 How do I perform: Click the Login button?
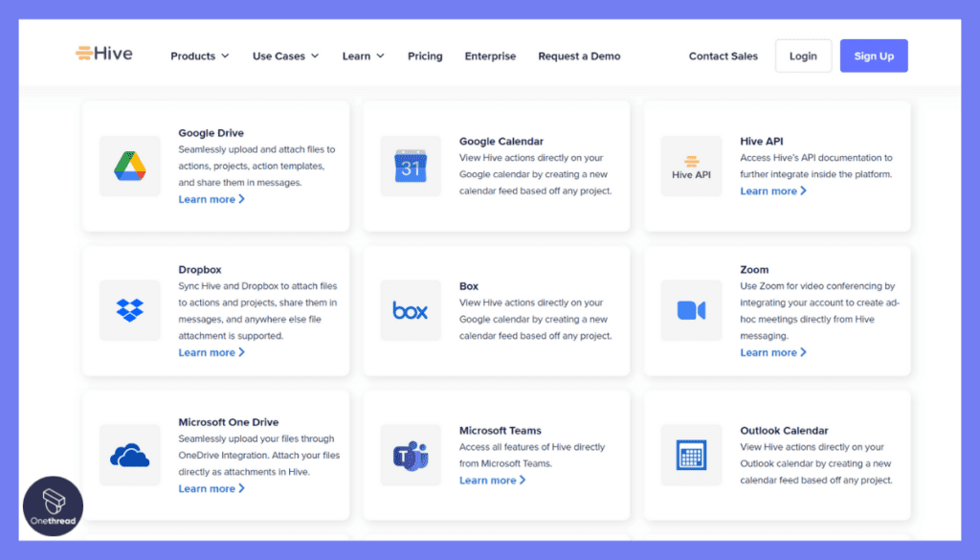(803, 56)
